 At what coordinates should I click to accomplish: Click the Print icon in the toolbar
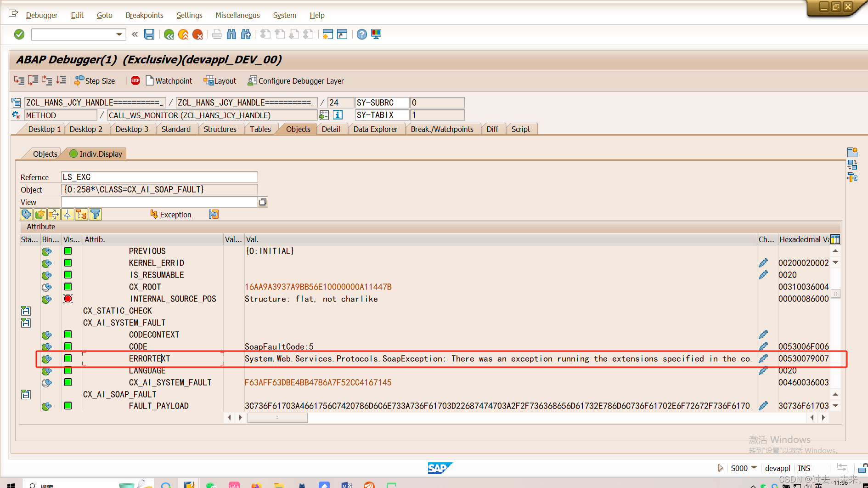point(217,34)
